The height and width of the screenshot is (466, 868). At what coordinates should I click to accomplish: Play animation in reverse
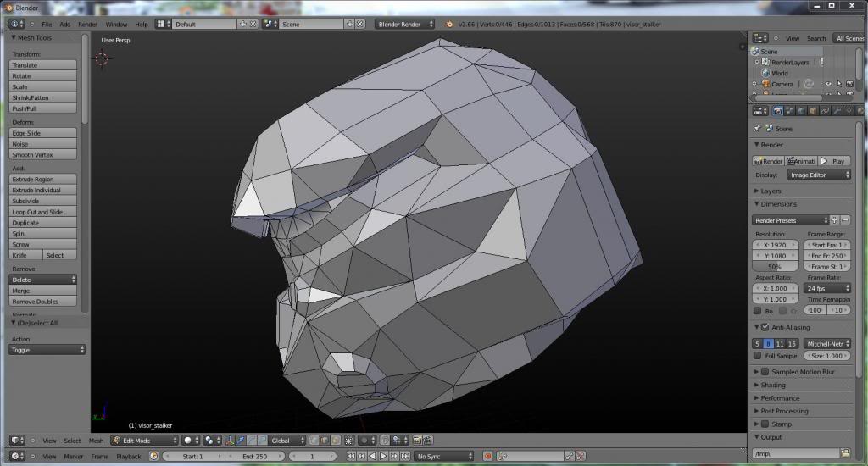click(x=373, y=456)
